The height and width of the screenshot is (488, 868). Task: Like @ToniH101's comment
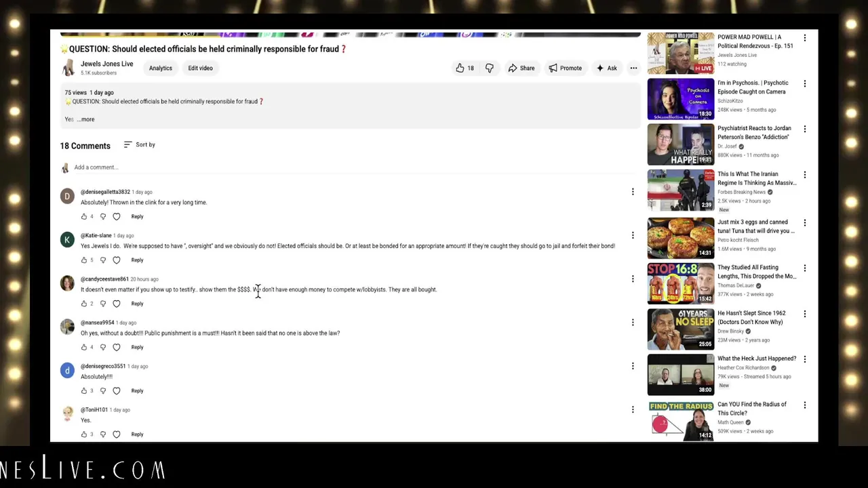coord(84,434)
